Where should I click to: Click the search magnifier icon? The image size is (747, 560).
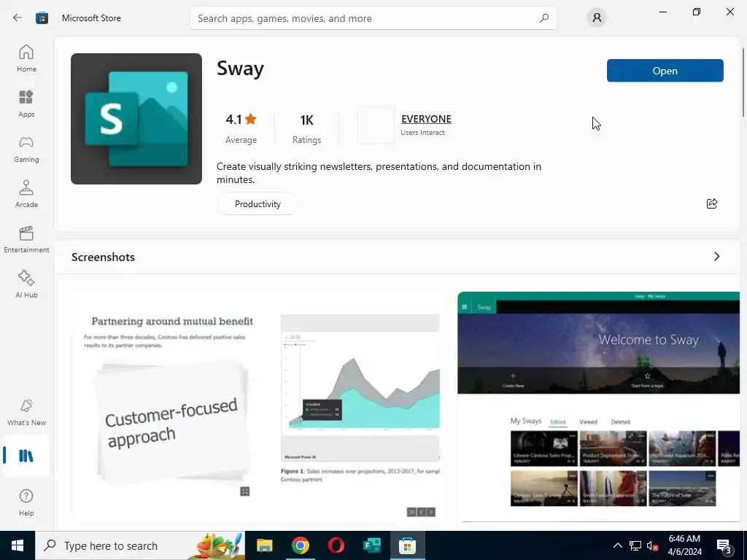[x=544, y=18]
